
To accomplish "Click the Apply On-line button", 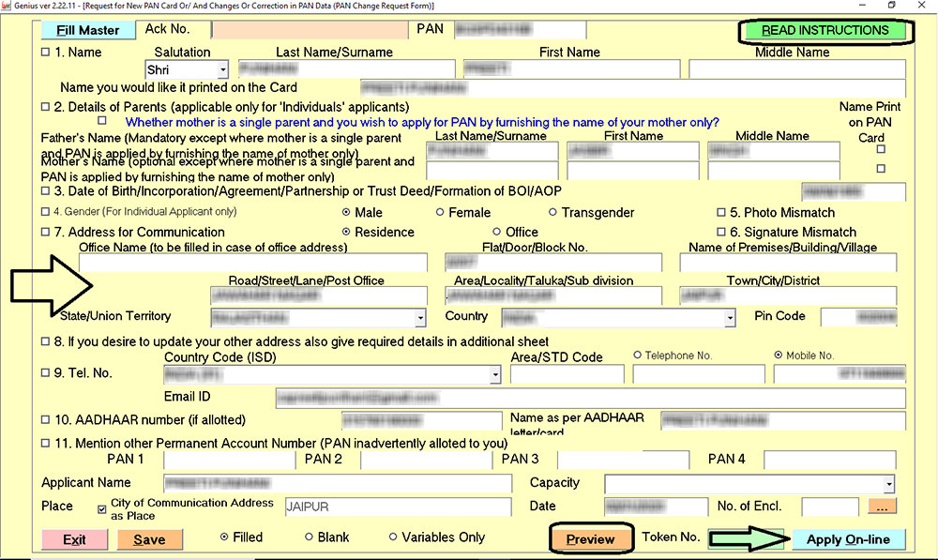I will [849, 539].
